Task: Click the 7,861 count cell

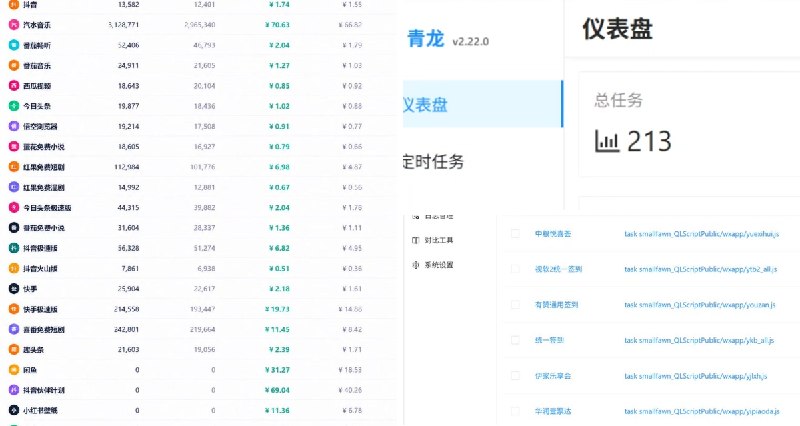Action: pyautogui.click(x=131, y=268)
